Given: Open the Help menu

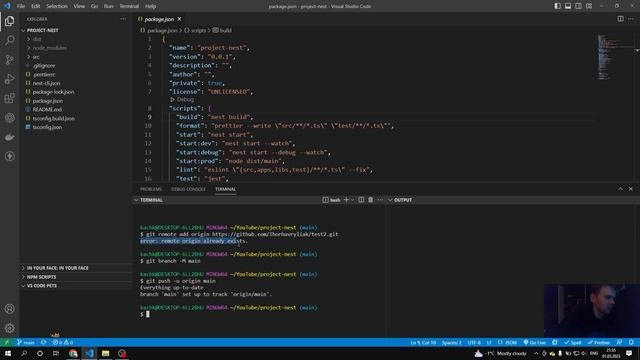Looking at the screenshot, I should pos(150,6).
